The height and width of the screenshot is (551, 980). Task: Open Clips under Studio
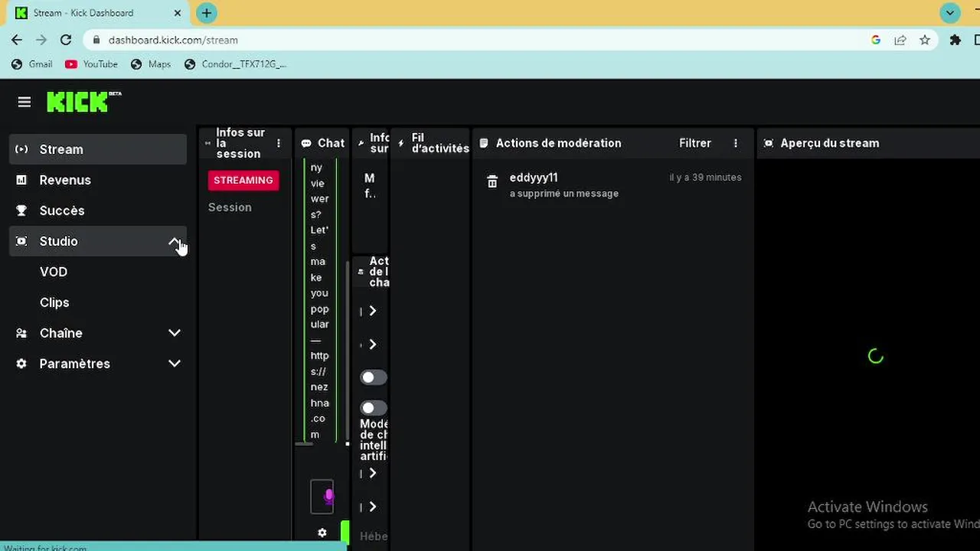point(54,302)
